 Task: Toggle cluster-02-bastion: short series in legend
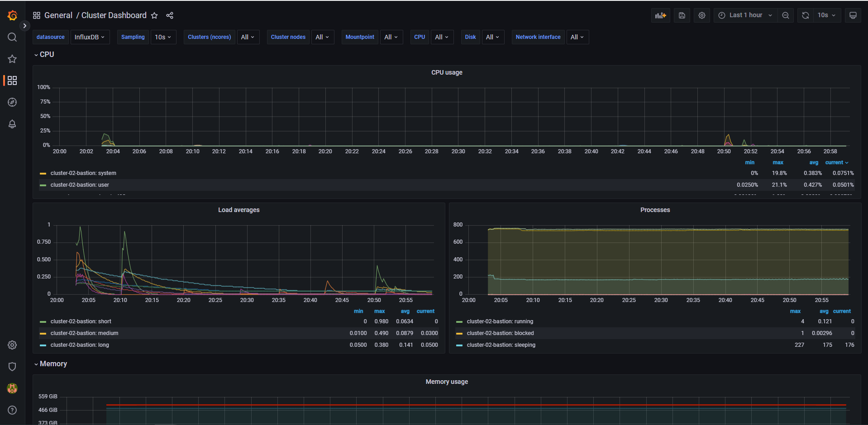tap(81, 321)
